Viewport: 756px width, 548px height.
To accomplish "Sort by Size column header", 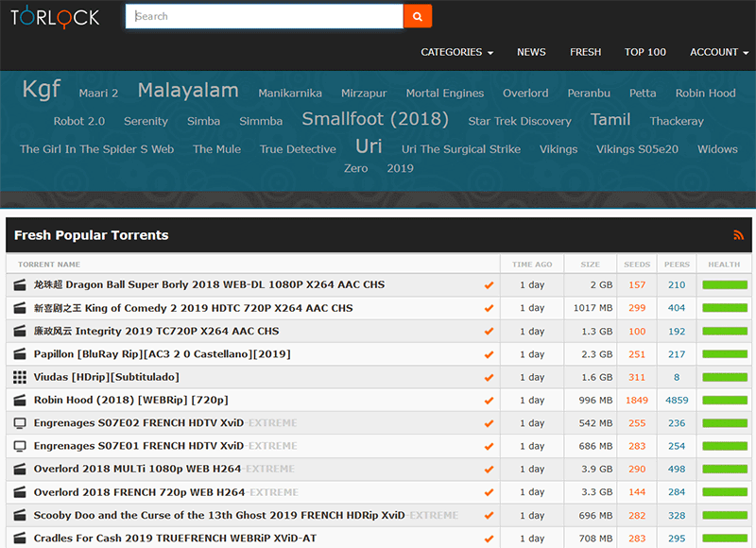I will 590,265.
